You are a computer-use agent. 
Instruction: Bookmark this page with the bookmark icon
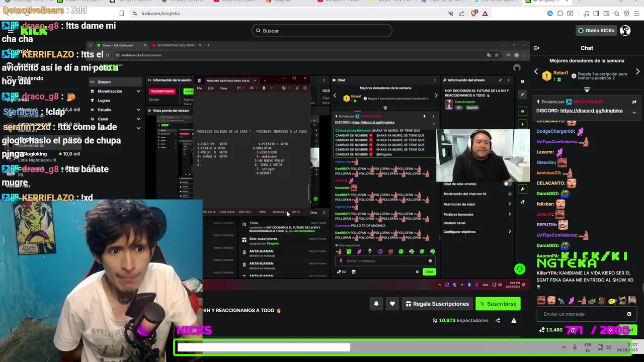click(122, 14)
